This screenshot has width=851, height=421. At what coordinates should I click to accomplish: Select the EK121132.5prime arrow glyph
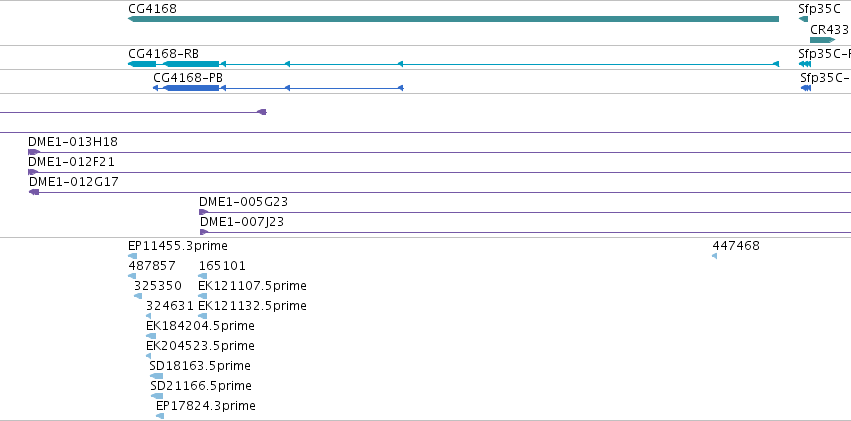pyautogui.click(x=202, y=316)
